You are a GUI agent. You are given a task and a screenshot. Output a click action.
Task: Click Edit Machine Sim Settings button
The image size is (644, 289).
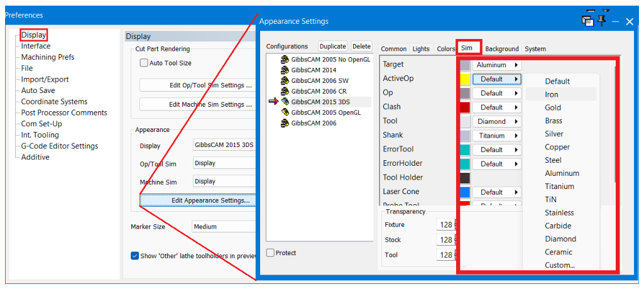point(197,104)
